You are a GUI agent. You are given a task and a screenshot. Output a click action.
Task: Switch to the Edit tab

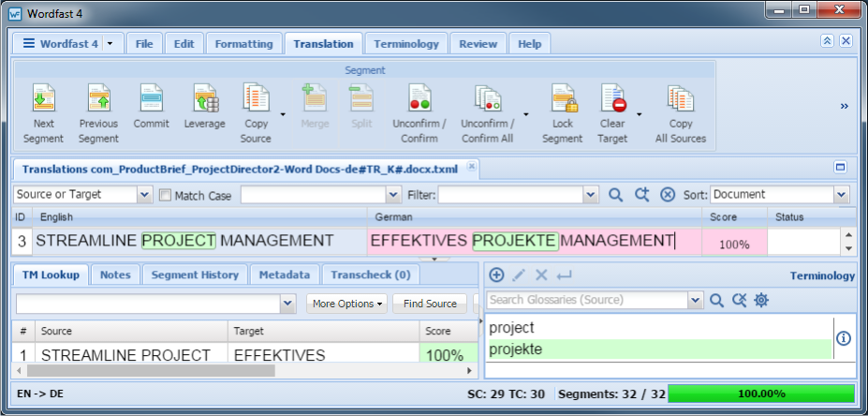(184, 44)
